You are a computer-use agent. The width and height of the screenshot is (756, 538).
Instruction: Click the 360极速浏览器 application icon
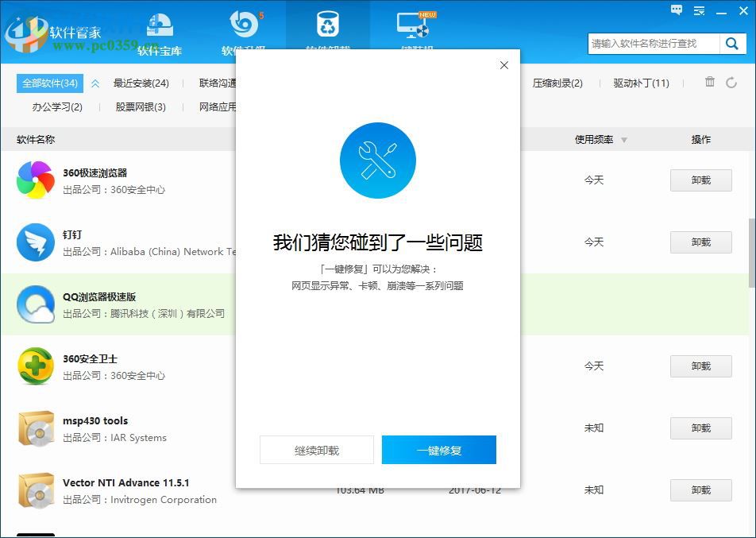click(35, 180)
